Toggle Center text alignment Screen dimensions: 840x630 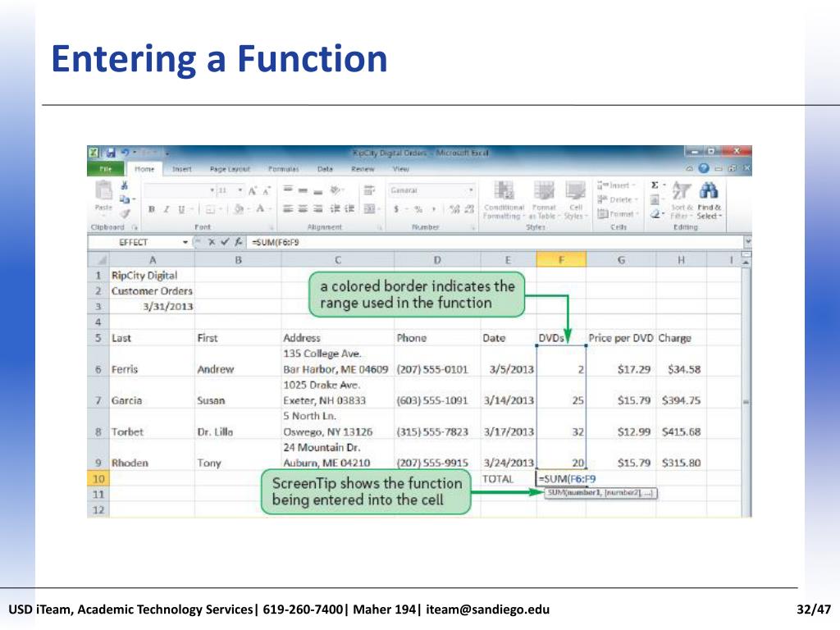coord(304,209)
